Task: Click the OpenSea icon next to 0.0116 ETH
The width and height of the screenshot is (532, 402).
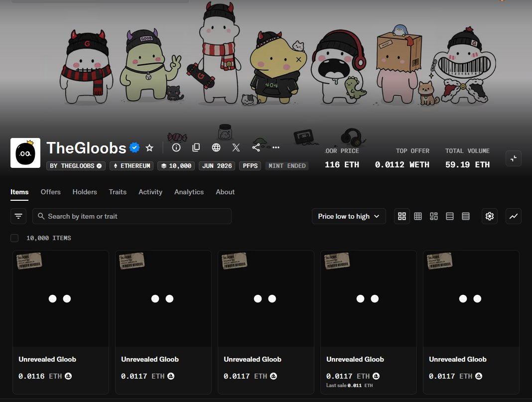Action: (68, 376)
